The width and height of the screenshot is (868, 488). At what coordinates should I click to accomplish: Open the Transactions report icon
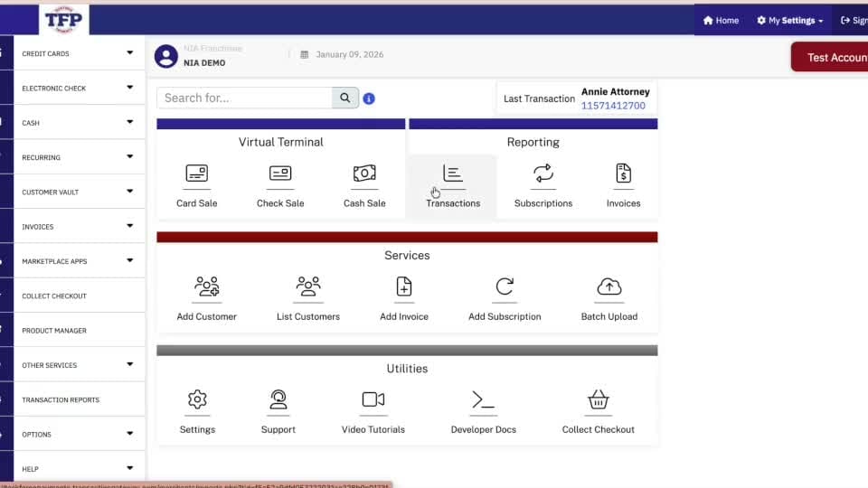coord(453,174)
